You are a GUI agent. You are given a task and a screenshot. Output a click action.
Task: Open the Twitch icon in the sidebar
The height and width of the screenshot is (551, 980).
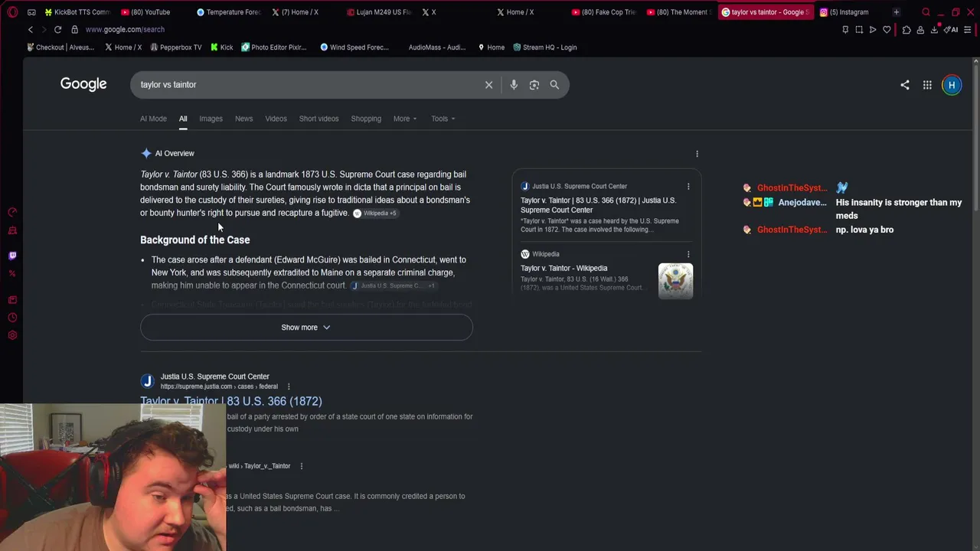pyautogui.click(x=12, y=256)
